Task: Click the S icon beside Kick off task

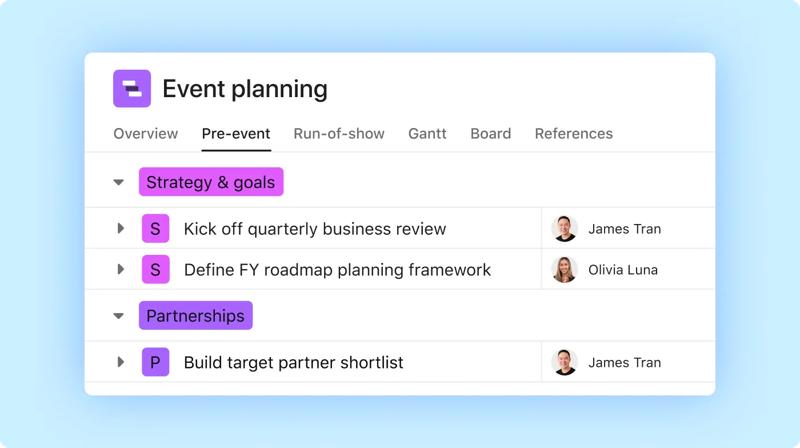Action: tap(155, 229)
